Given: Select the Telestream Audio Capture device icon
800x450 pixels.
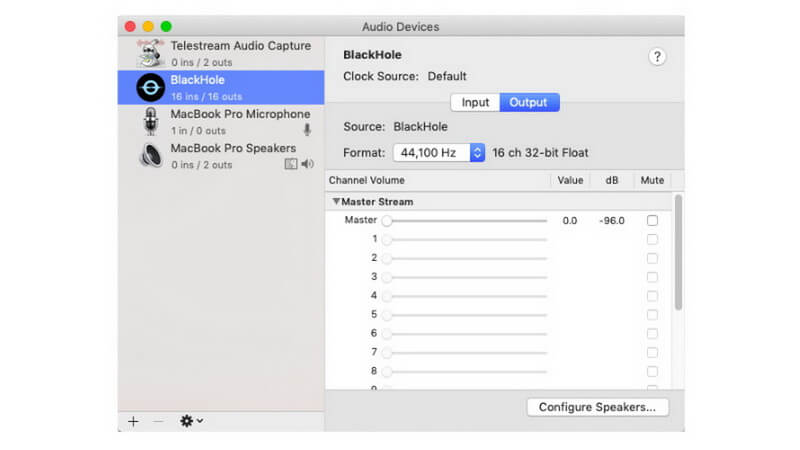Looking at the screenshot, I should 150,53.
